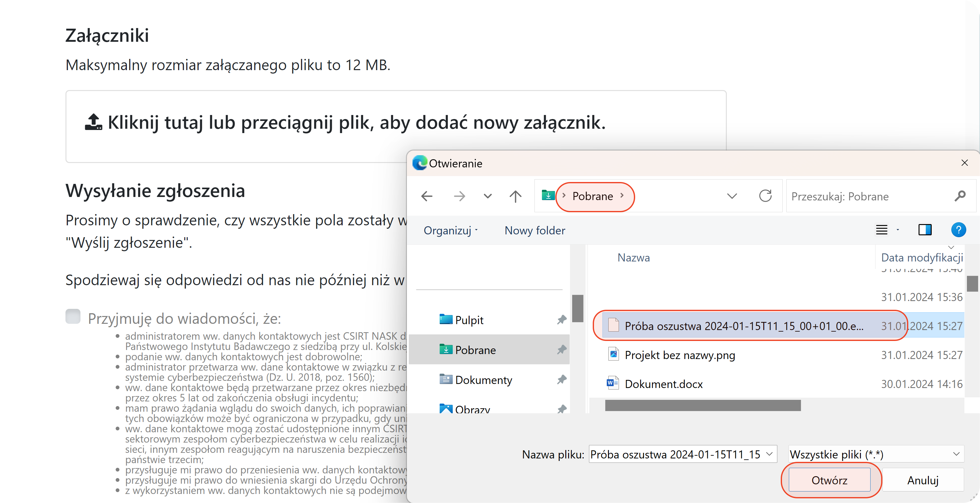The height and width of the screenshot is (503, 980).
Task: Click the attachment drop zone to add a file
Action: 396,126
